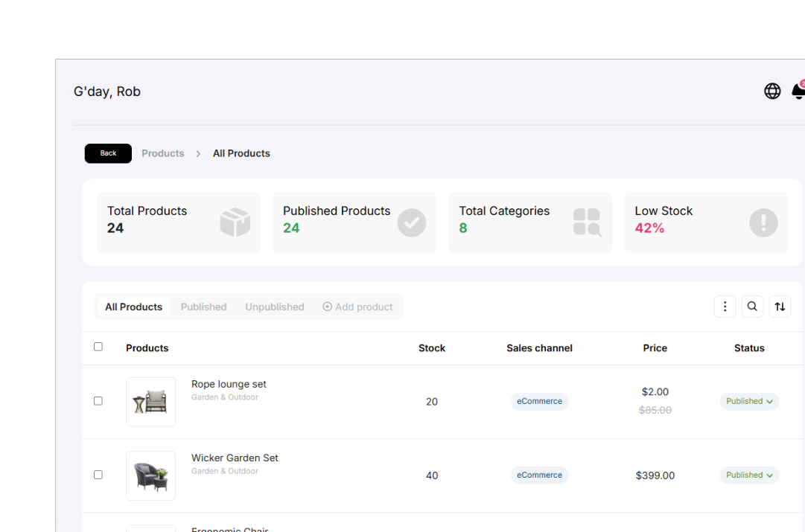Switch to the Published tab

tap(203, 307)
